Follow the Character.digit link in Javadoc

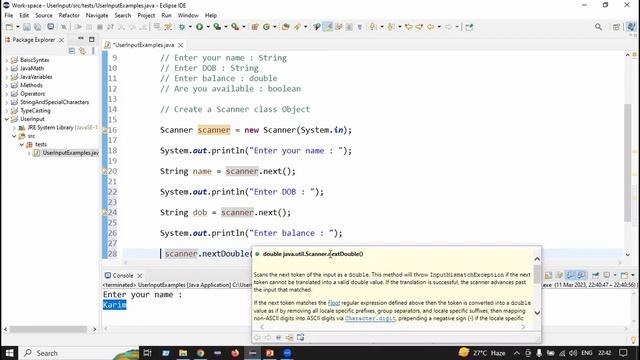click(370, 318)
